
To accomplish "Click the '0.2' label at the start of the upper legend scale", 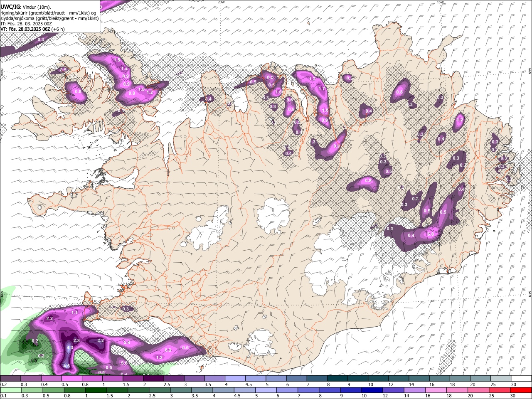I will tap(3, 384).
